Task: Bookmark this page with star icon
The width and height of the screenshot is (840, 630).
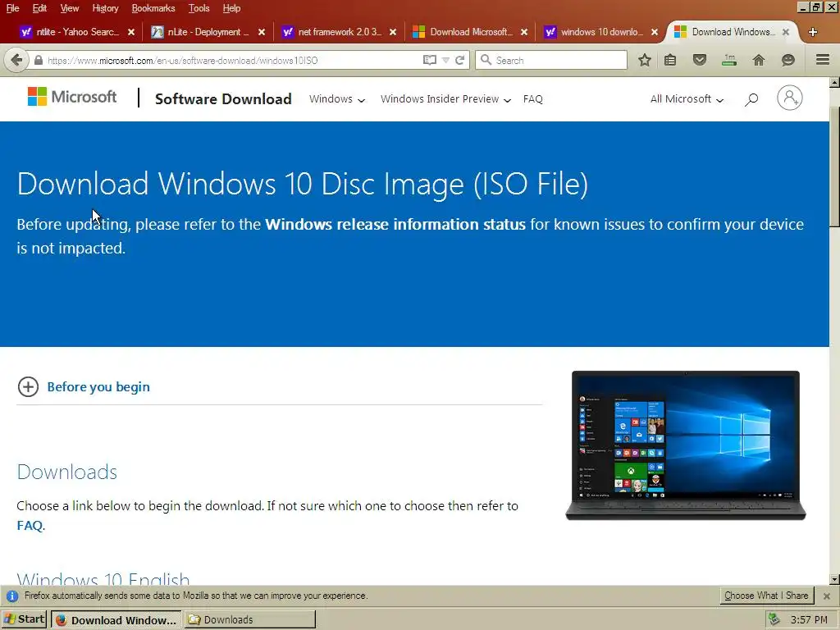Action: (645, 60)
